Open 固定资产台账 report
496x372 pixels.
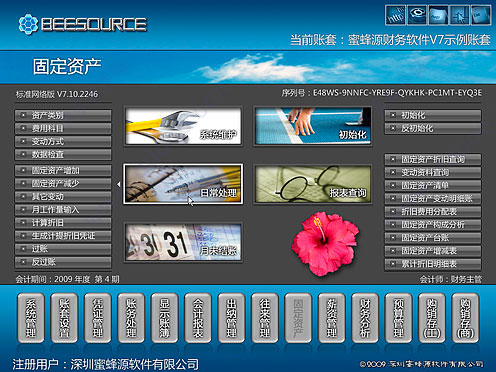click(x=433, y=238)
